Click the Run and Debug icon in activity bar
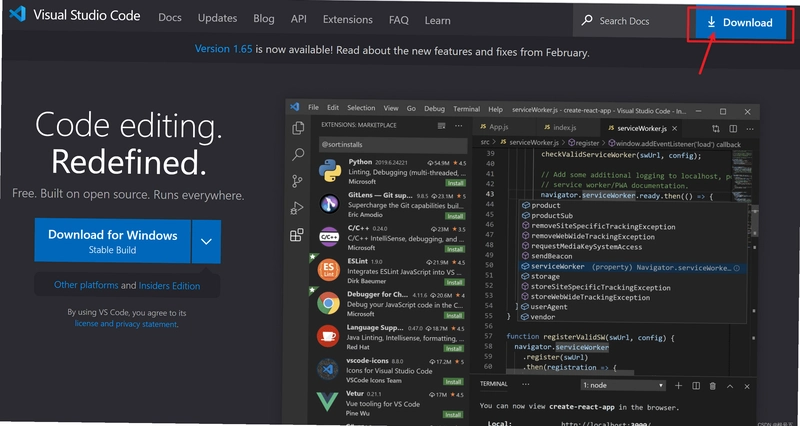The width and height of the screenshot is (800, 426). click(x=297, y=208)
